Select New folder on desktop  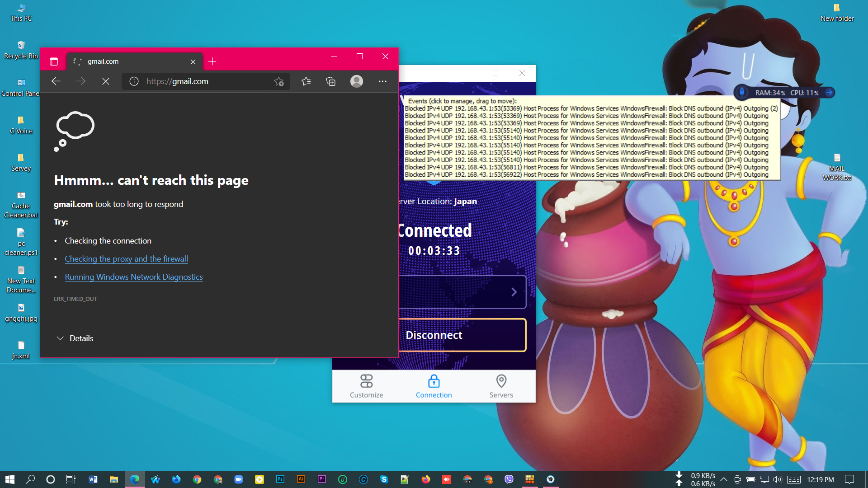coord(837,13)
